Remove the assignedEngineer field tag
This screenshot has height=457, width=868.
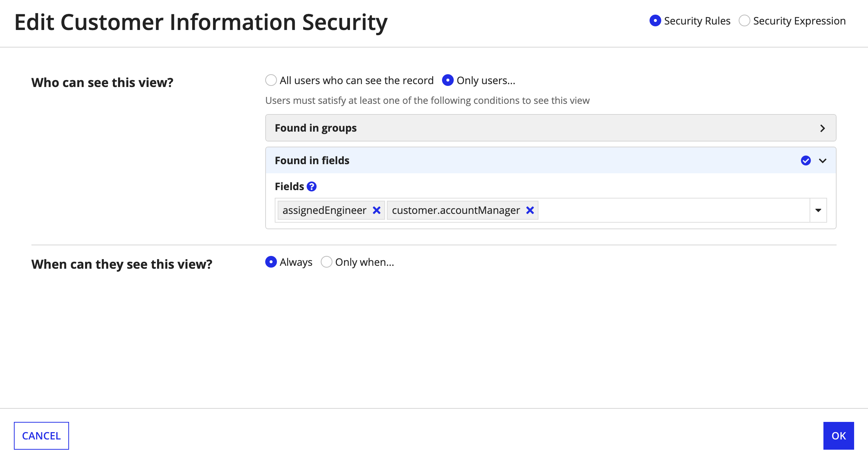377,210
